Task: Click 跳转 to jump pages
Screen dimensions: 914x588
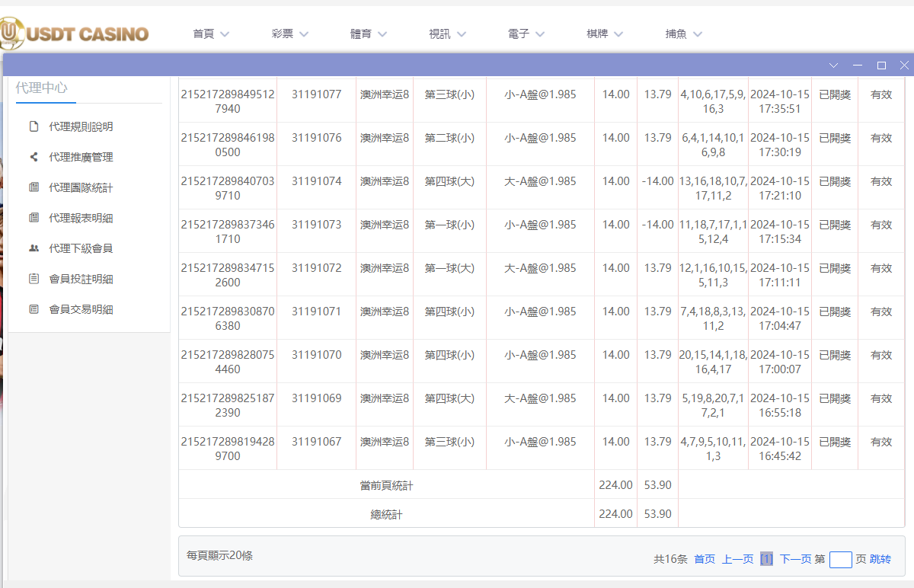Action: coord(880,559)
